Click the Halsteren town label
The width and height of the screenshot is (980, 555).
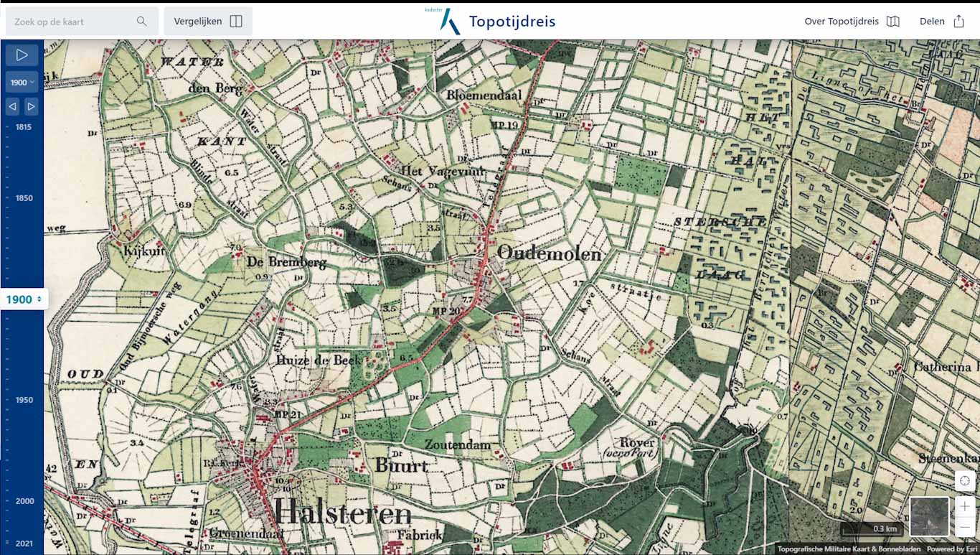click(343, 513)
